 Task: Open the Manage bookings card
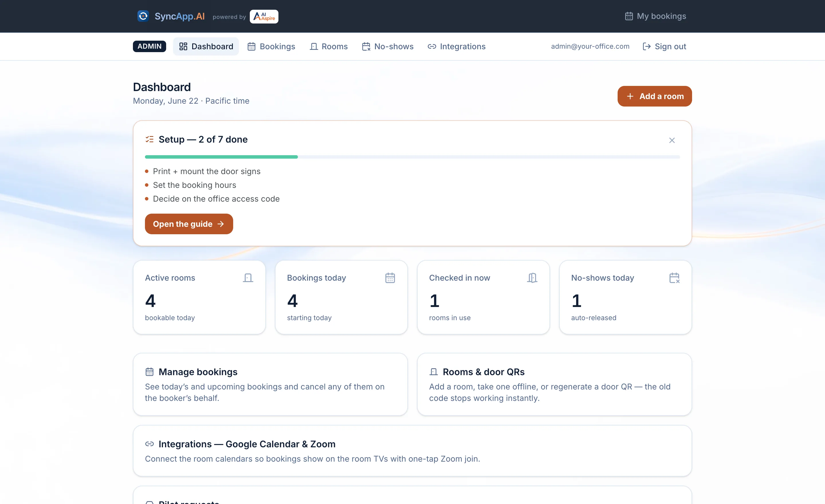tap(270, 384)
